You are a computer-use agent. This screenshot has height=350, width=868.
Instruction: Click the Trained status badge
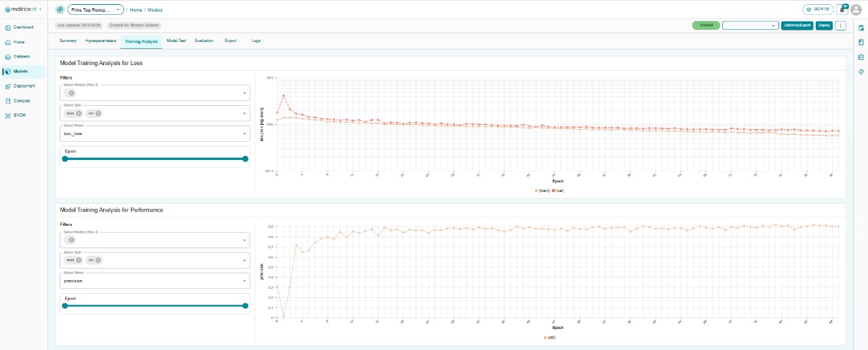coord(706,25)
